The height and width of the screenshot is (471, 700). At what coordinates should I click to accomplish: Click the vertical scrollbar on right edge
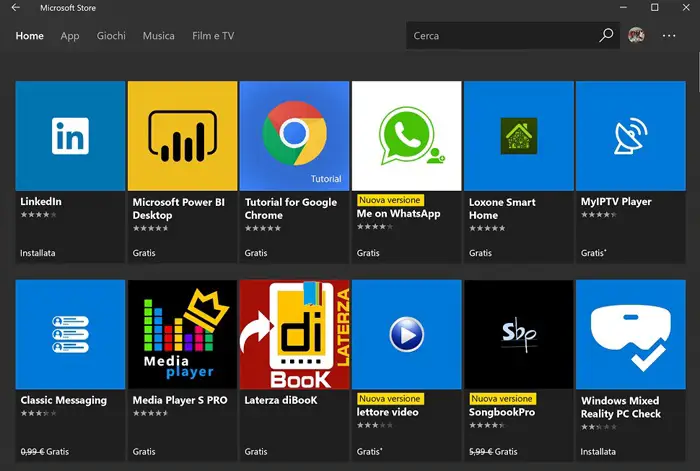click(x=698, y=71)
